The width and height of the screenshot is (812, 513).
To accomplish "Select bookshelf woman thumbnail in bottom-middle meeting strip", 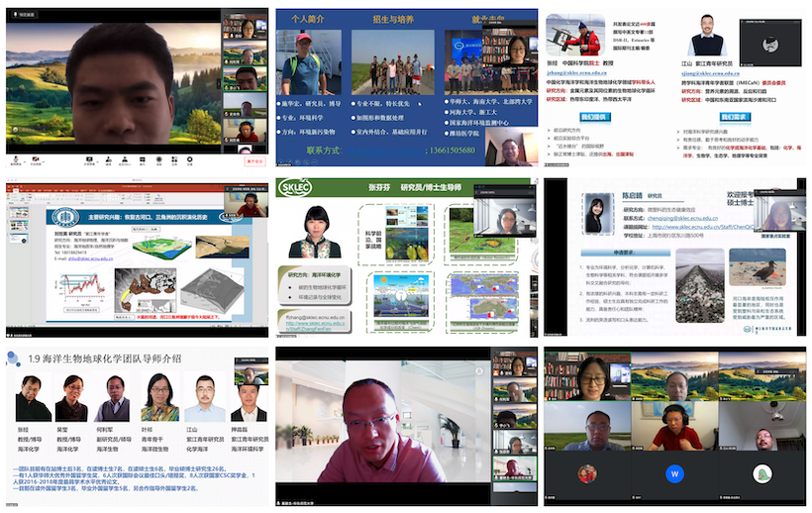I will 515,363.
